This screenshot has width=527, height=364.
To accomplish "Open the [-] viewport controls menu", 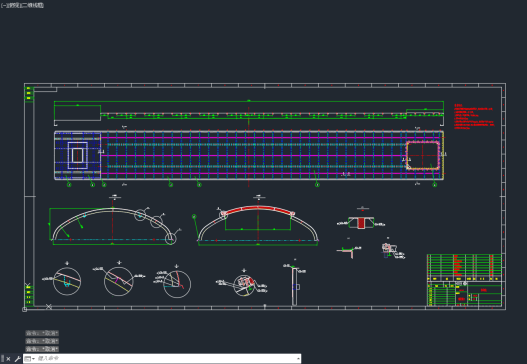I will [x=3, y=5].
